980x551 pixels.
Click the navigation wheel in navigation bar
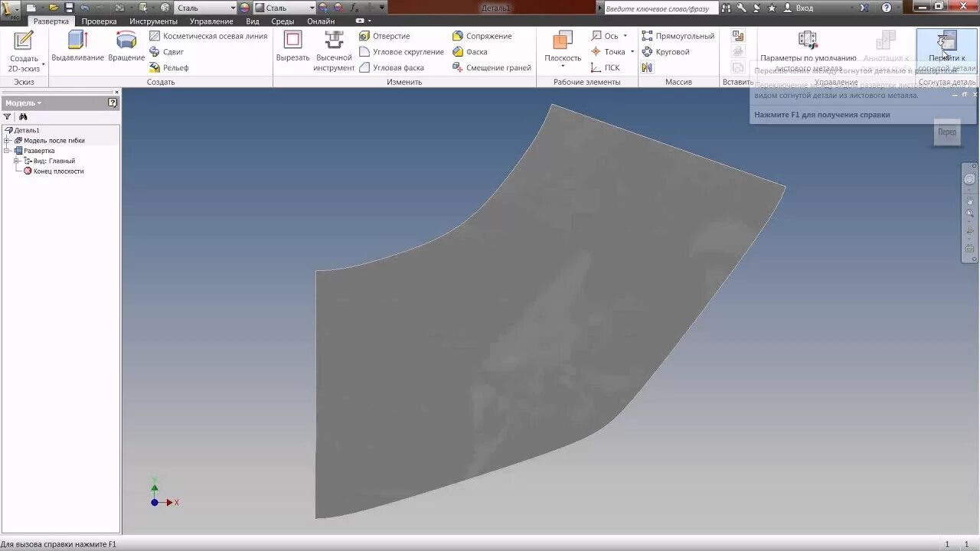[x=969, y=180]
